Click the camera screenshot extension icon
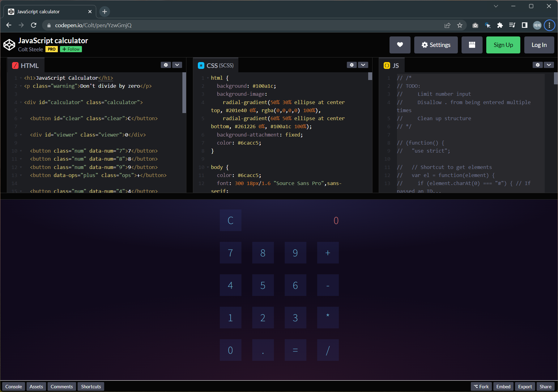The height and width of the screenshot is (392, 558). 475,25
